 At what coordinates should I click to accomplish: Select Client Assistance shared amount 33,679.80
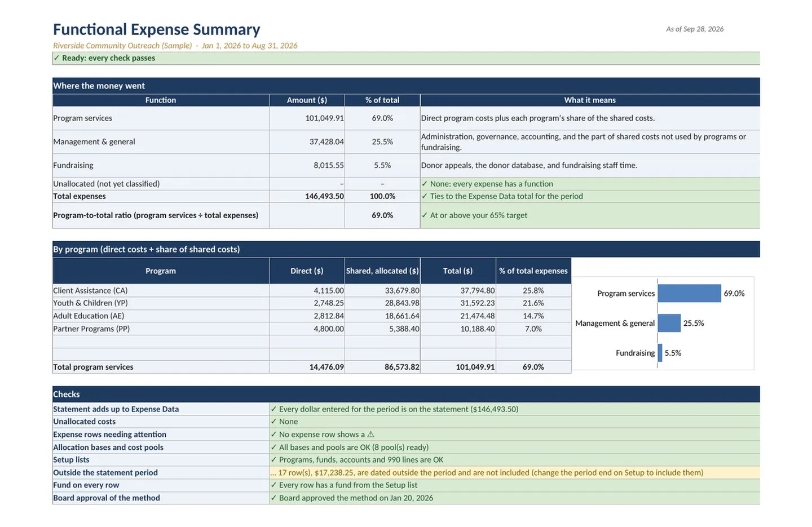click(402, 291)
